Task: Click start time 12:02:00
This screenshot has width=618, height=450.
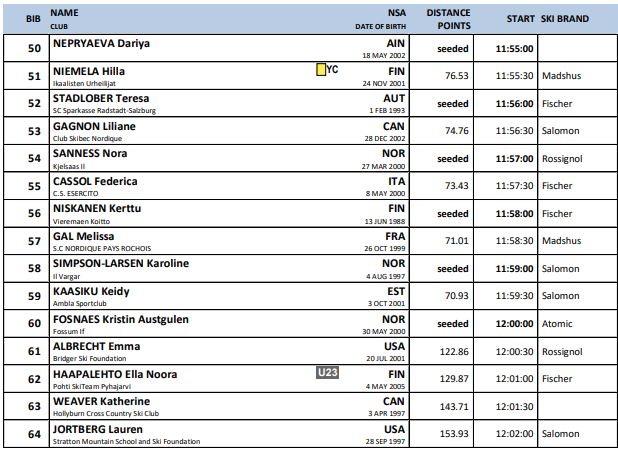Action: pos(514,434)
